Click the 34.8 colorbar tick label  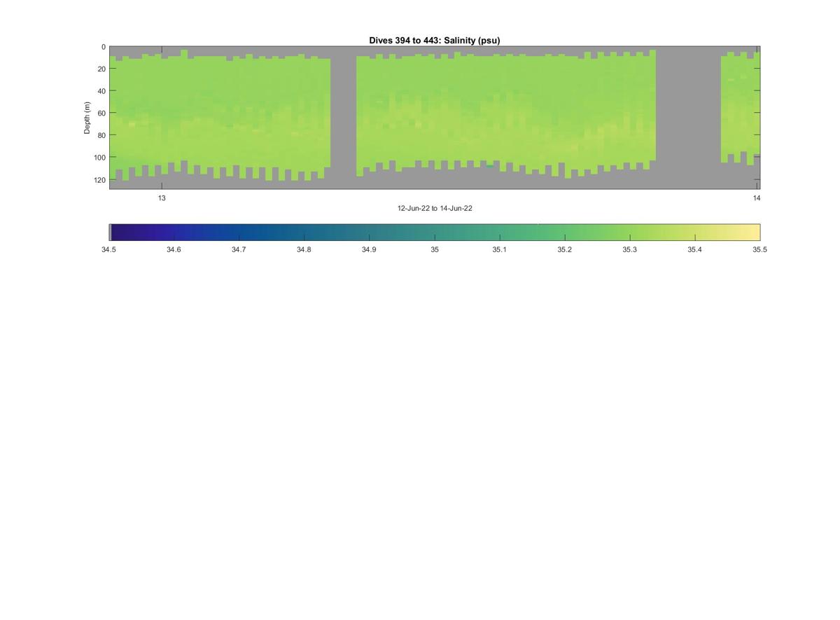pos(304,249)
